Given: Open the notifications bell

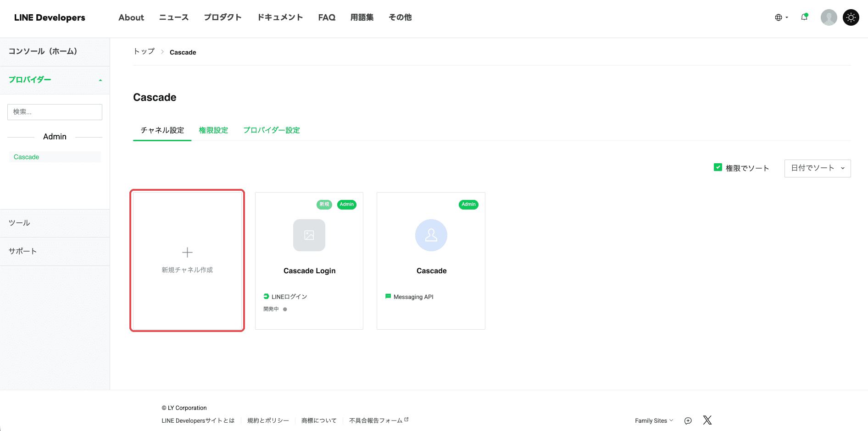Looking at the screenshot, I should [804, 17].
